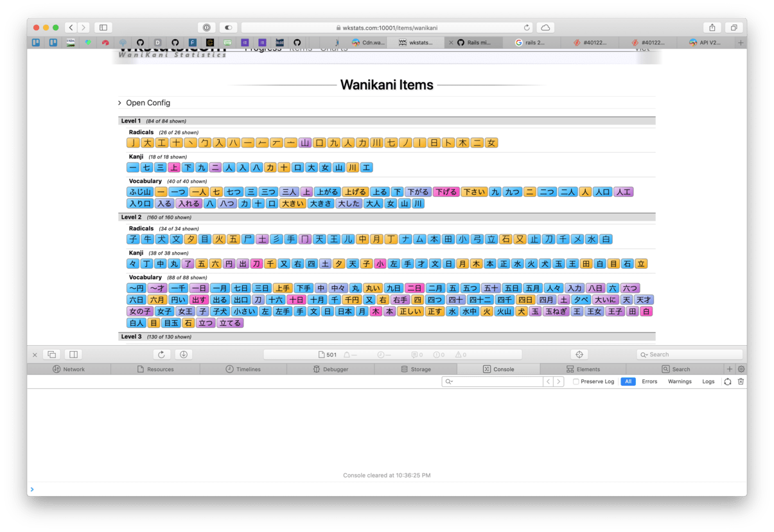Screen dimensions: 774x532
Task: Click the inspector reload page button
Action: tap(161, 354)
